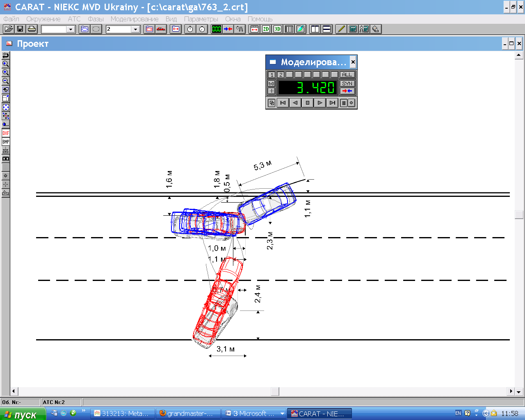The height and width of the screenshot is (420, 525).
Task: Click the green 000 digital counter icon
Action: tap(217, 29)
